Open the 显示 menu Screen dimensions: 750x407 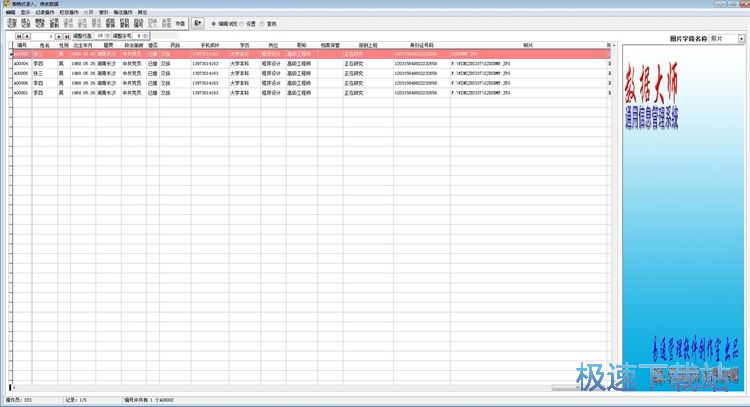click(x=25, y=12)
